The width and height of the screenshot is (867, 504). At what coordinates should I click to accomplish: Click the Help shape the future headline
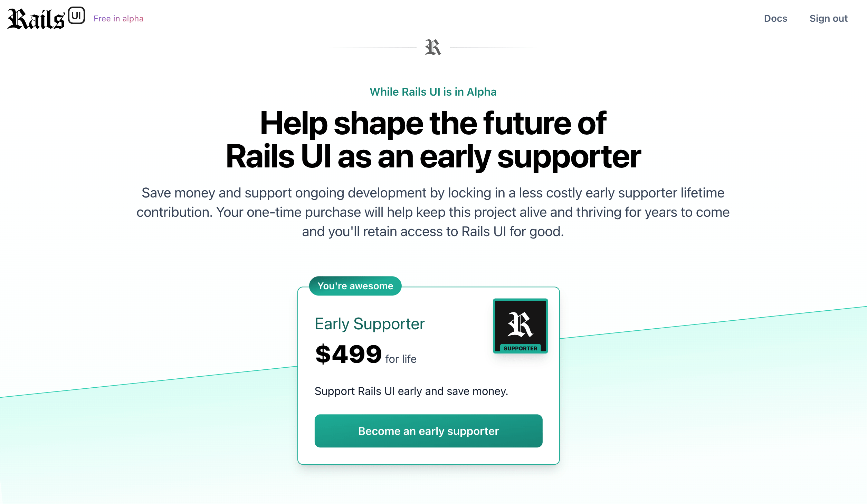tap(433, 123)
